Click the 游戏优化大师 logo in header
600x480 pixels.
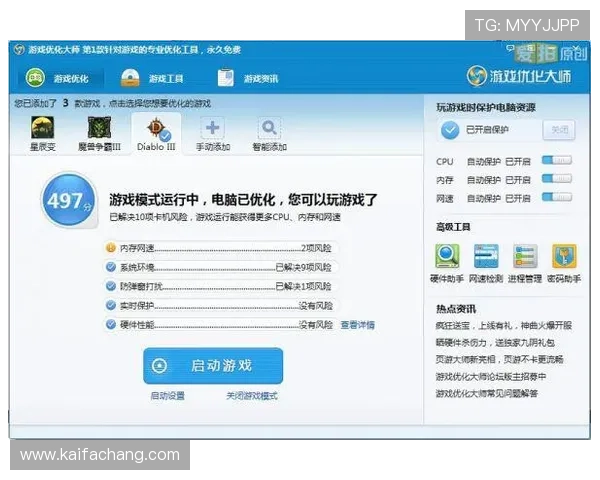click(x=519, y=76)
